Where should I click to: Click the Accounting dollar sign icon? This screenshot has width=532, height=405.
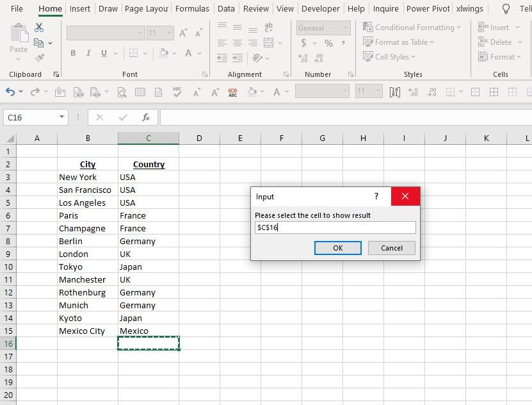(x=303, y=43)
